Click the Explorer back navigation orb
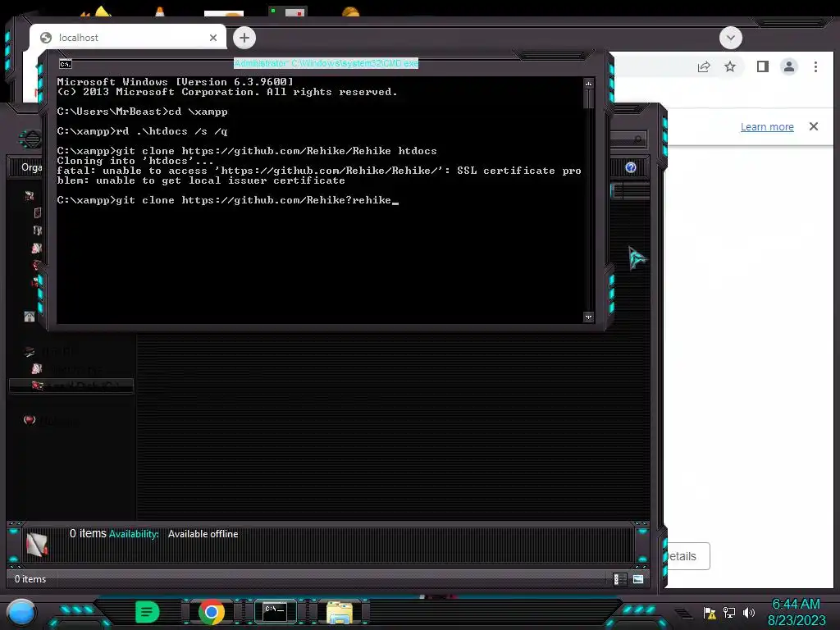This screenshot has height=630, width=840. pos(32,139)
